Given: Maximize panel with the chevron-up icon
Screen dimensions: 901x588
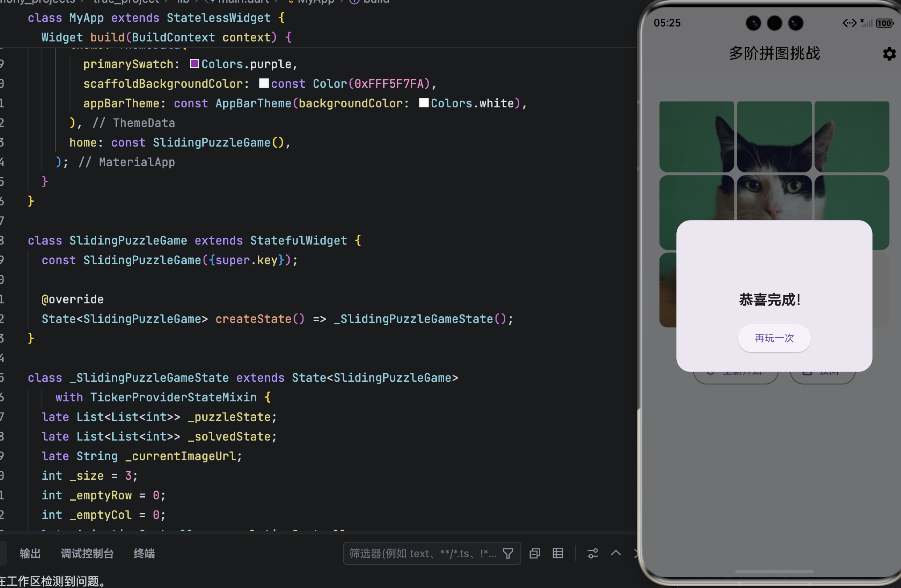Looking at the screenshot, I should (616, 553).
